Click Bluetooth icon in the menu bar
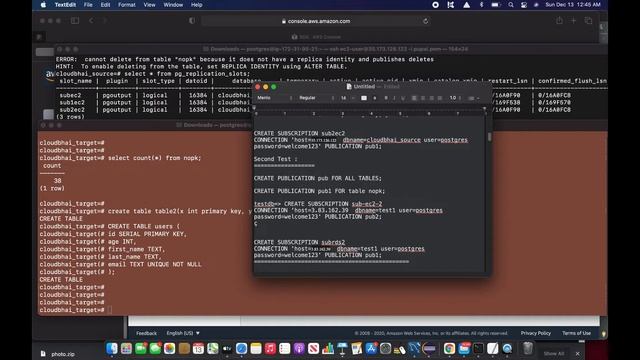This screenshot has width=640, height=360. point(481,5)
